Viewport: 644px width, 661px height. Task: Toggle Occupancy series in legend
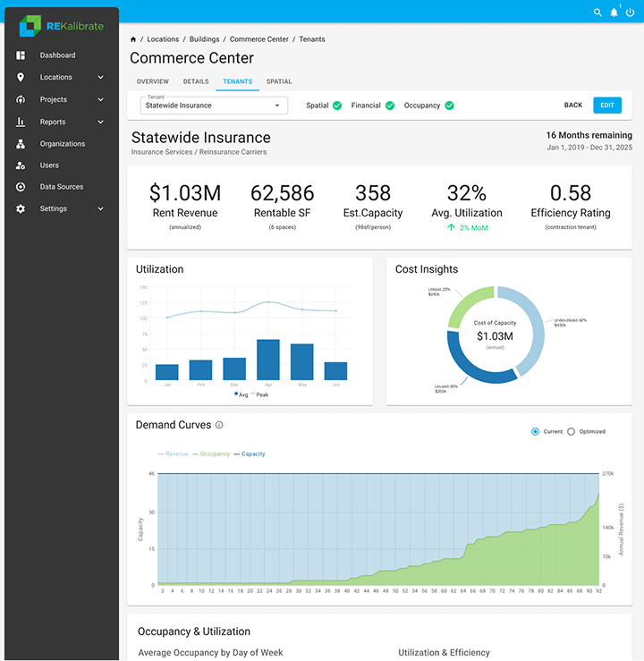211,454
